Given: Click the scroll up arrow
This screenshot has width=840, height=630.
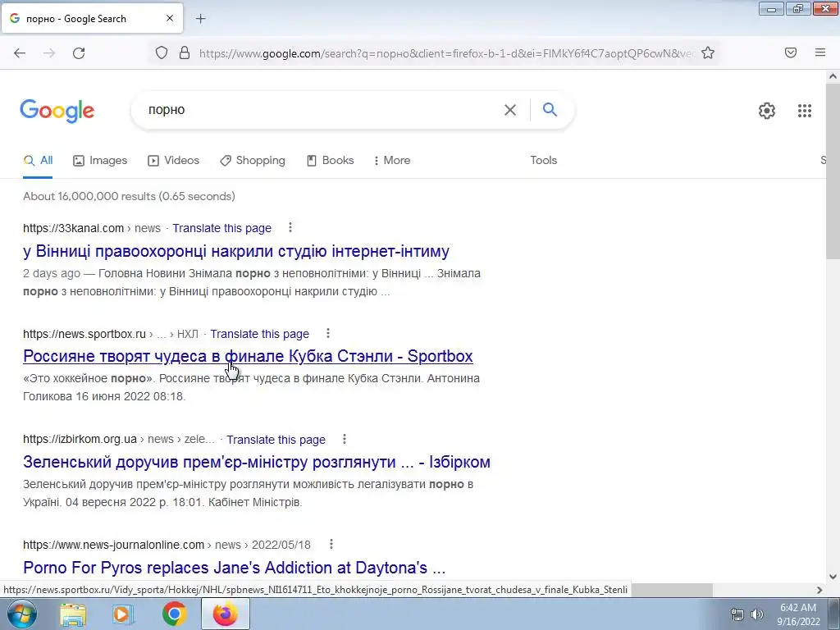Looking at the screenshot, I should point(833,76).
